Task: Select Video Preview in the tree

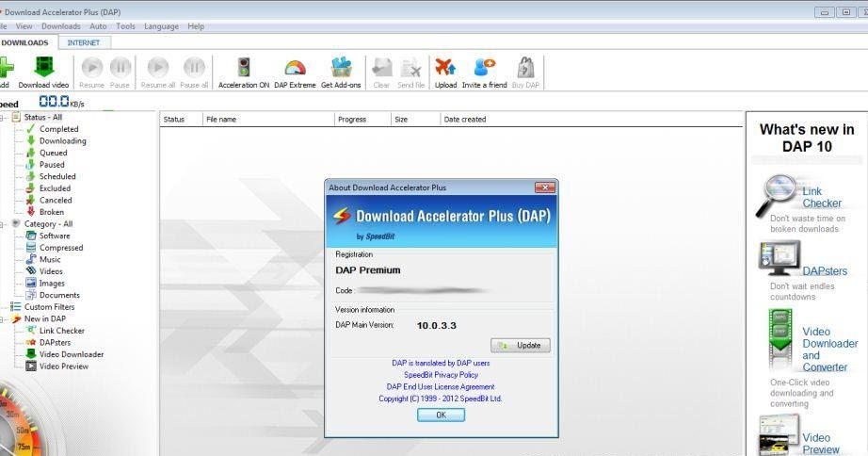Action: click(x=64, y=366)
